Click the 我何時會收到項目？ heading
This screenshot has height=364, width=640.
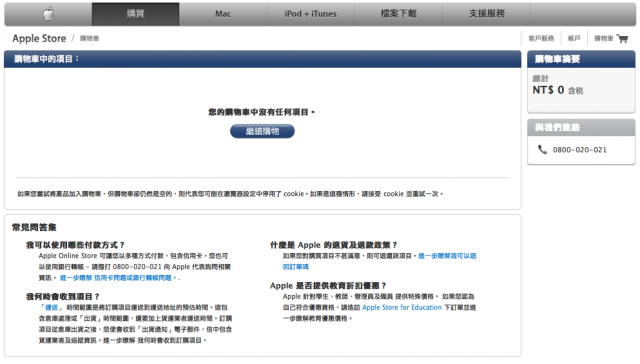pos(63,297)
